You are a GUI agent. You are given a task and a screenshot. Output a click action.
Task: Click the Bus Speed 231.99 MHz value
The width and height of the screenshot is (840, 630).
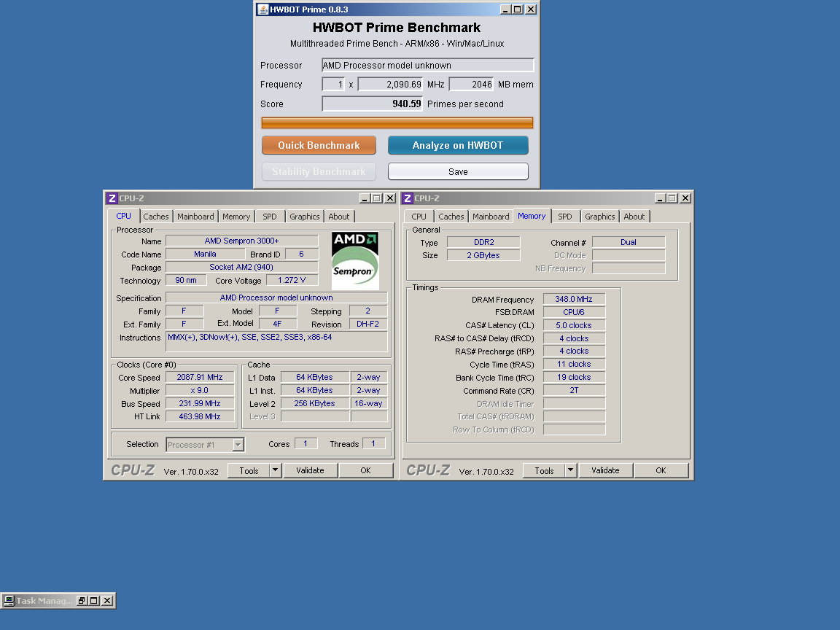click(x=200, y=403)
